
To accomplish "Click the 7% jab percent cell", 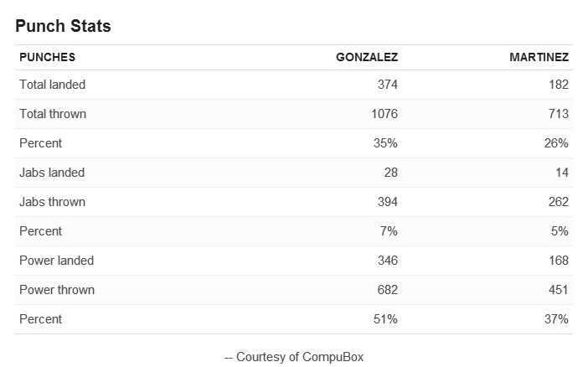I will 389,231.
